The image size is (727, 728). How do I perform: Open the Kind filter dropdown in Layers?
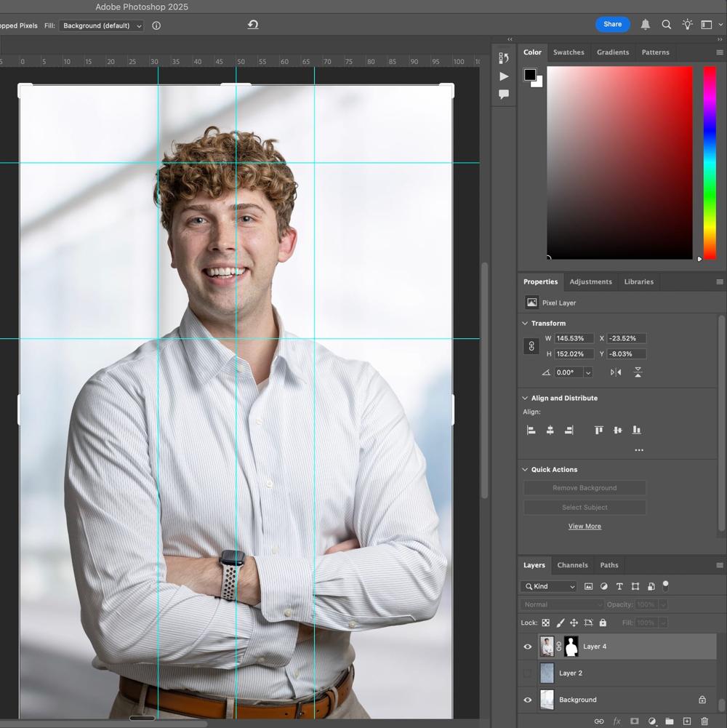549,586
